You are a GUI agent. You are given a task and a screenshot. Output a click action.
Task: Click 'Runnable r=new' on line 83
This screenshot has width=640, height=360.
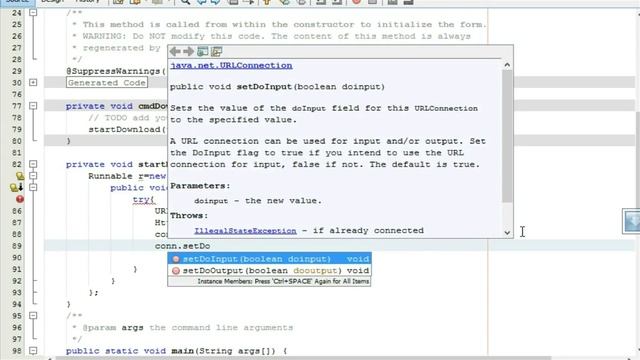(x=127, y=176)
